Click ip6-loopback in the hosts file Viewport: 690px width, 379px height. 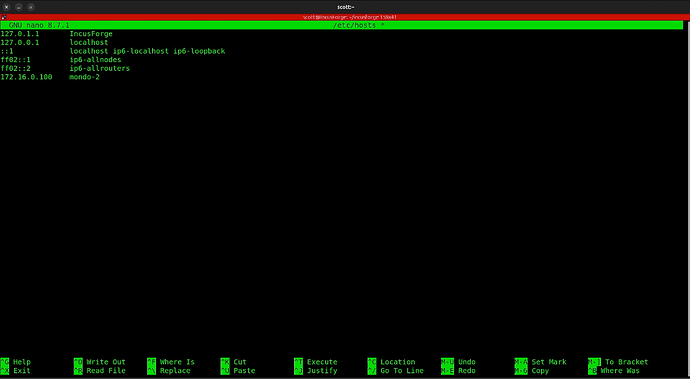199,51
